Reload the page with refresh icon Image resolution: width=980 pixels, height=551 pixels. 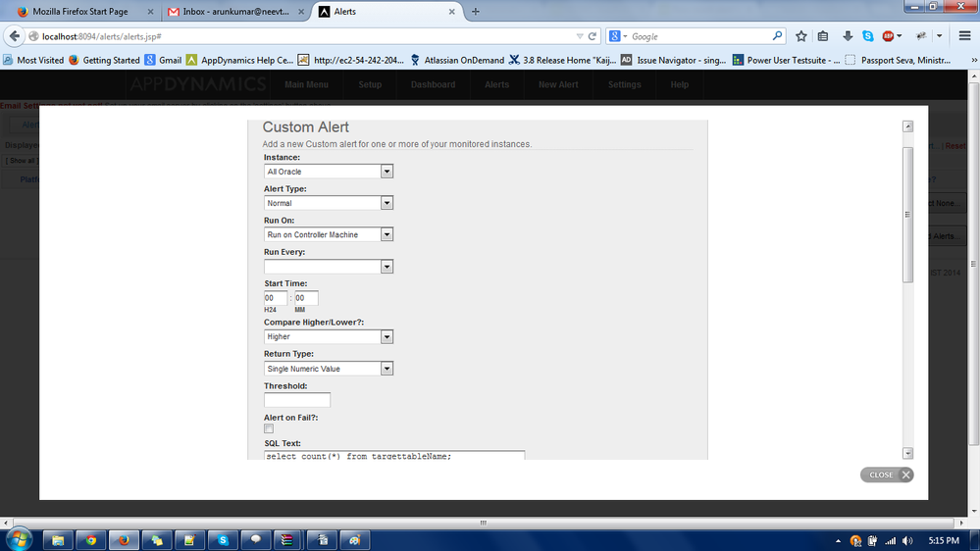click(x=593, y=36)
